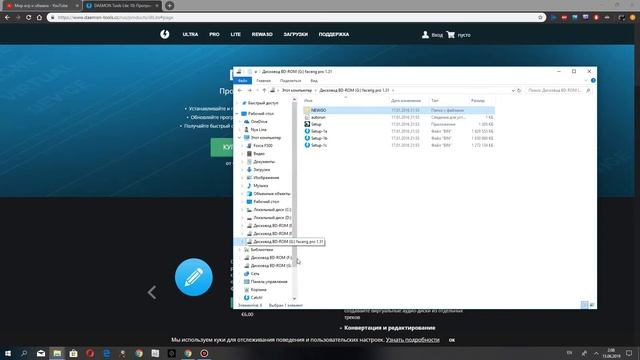Expand the Локальный диск (D:) node
The height and width of the screenshot is (360, 640).
[x=243, y=218]
